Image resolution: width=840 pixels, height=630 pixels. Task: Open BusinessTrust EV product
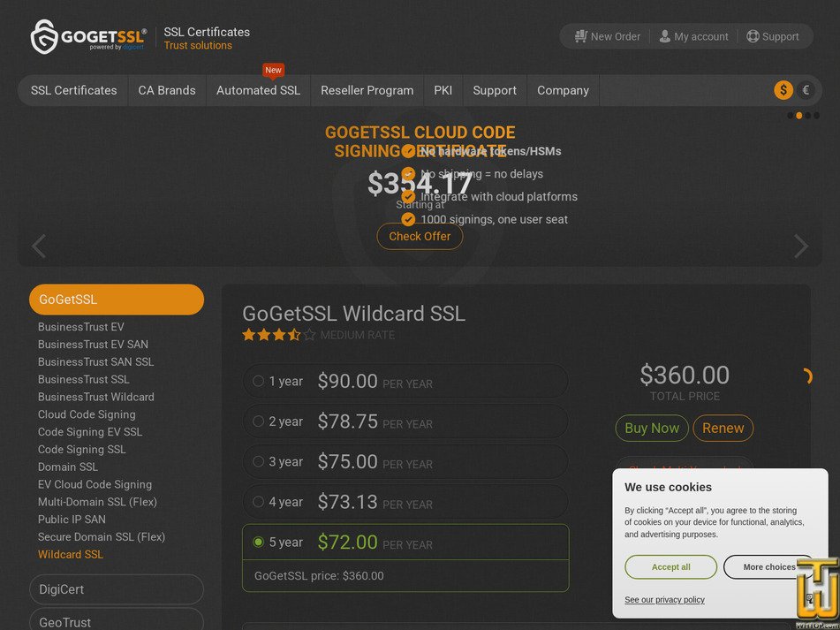81,327
